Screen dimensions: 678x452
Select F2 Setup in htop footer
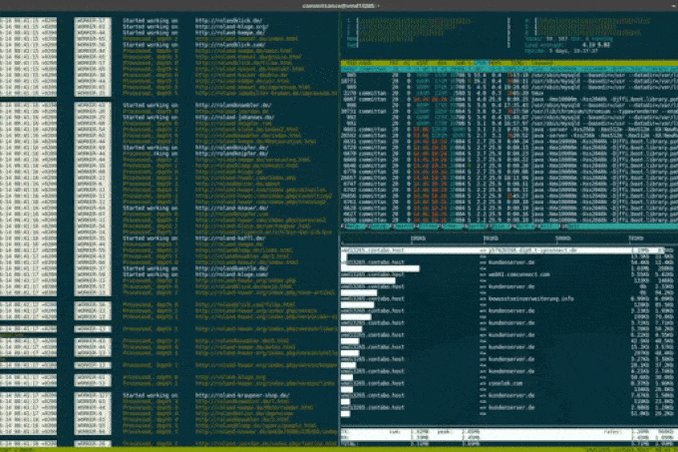pos(379,226)
